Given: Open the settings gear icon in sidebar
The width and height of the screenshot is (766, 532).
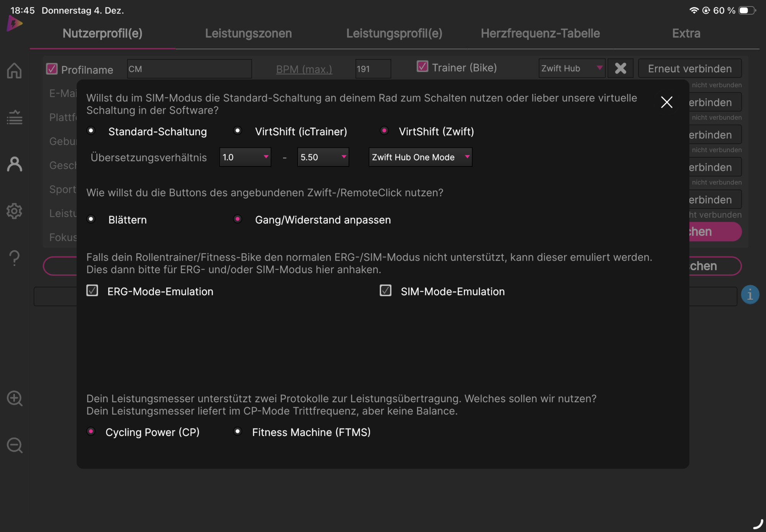Looking at the screenshot, I should [x=14, y=211].
